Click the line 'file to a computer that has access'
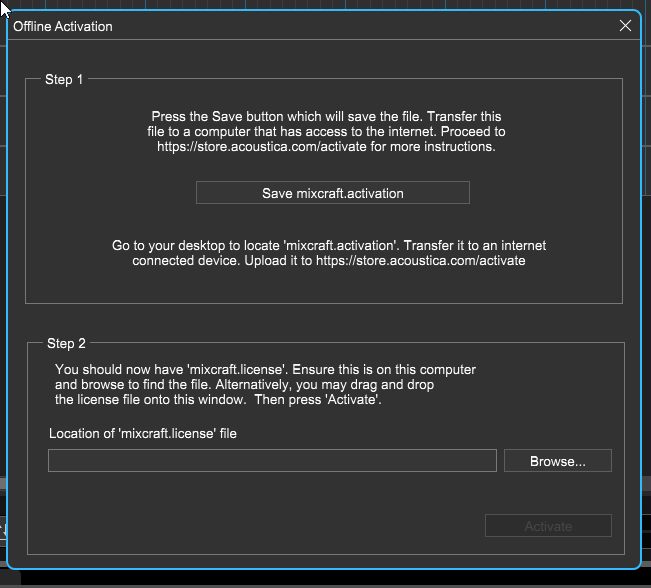This screenshot has width=651, height=588. [x=326, y=132]
